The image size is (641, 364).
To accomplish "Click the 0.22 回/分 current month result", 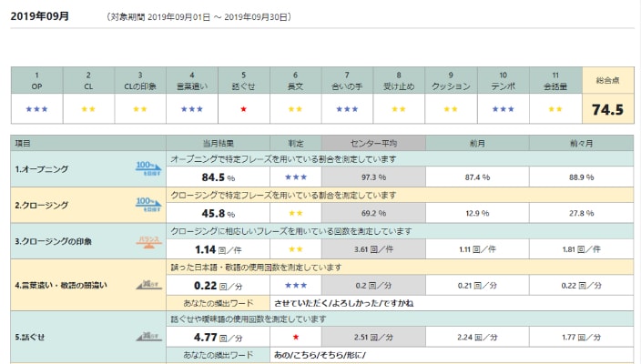I will [x=219, y=285].
